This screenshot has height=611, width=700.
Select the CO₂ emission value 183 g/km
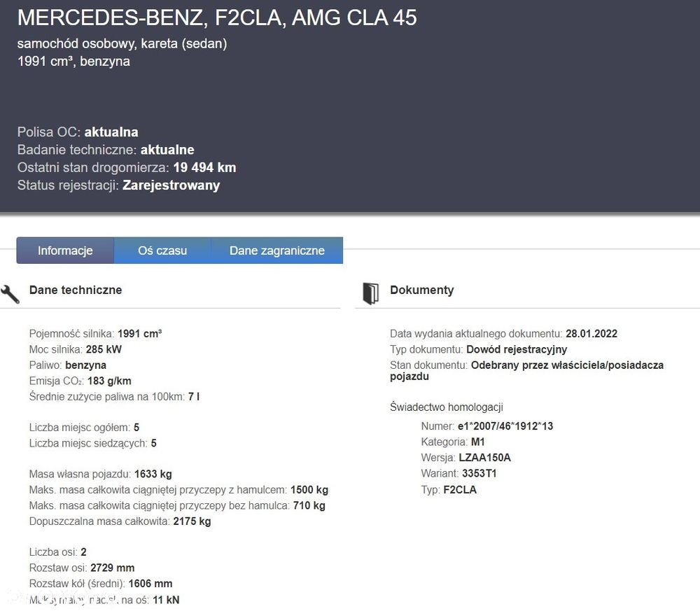coord(109,381)
